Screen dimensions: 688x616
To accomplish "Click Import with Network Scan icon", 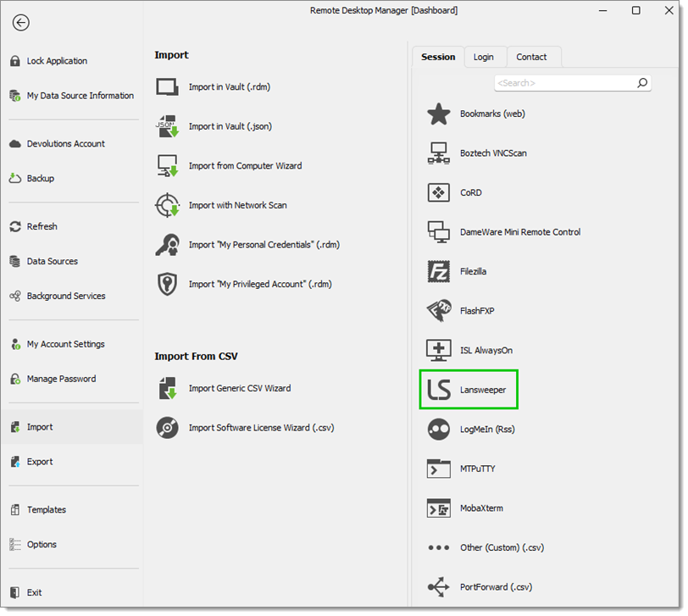I will 167,205.
